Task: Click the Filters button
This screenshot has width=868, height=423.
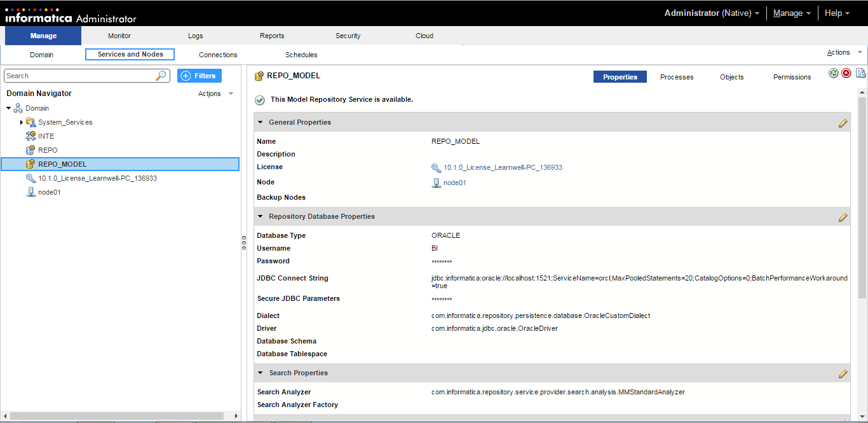Action: (x=199, y=76)
